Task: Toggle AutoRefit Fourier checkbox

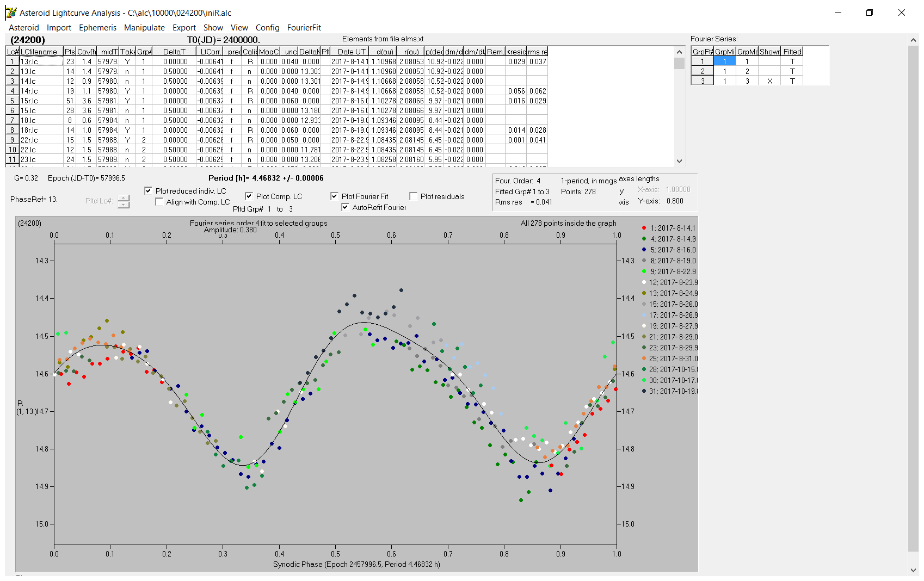Action: [x=345, y=207]
